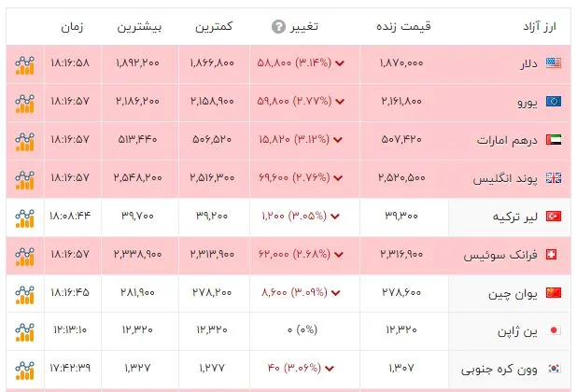Open the chart icon for the Euro row

click(24, 104)
